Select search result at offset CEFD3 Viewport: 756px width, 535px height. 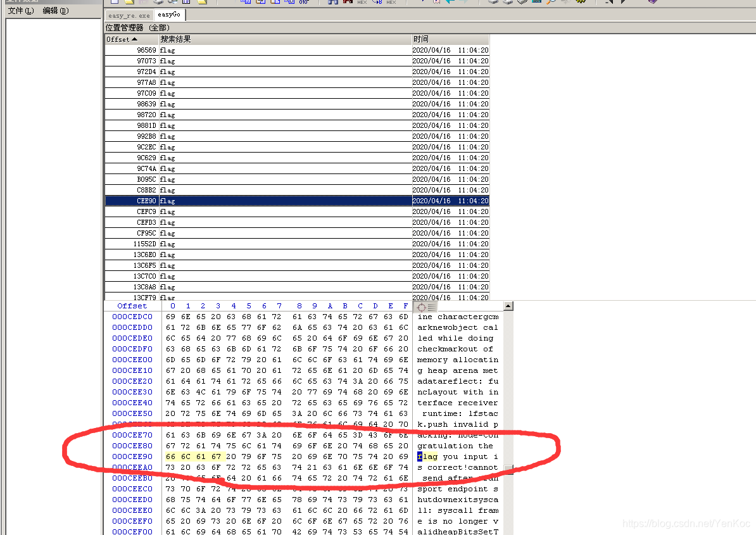[297, 223]
